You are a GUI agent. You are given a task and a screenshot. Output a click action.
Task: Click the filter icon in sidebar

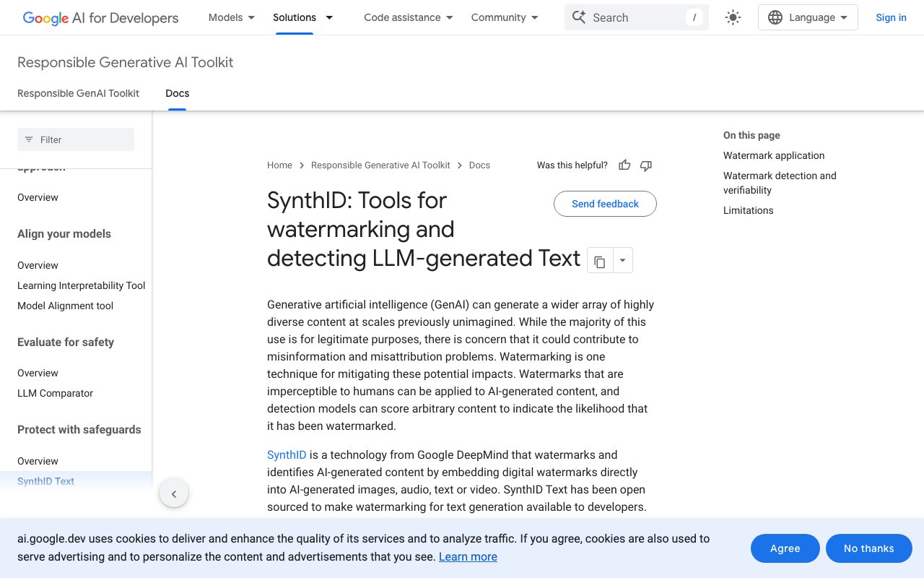tap(29, 139)
